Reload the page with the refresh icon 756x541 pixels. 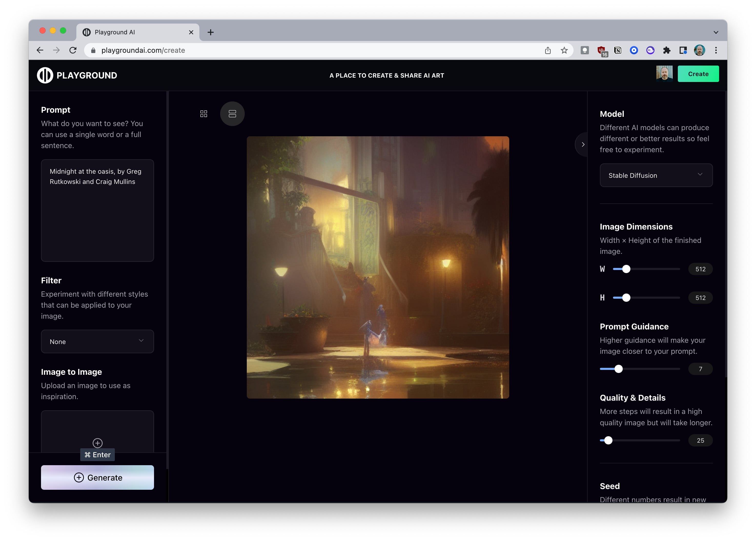[73, 50]
